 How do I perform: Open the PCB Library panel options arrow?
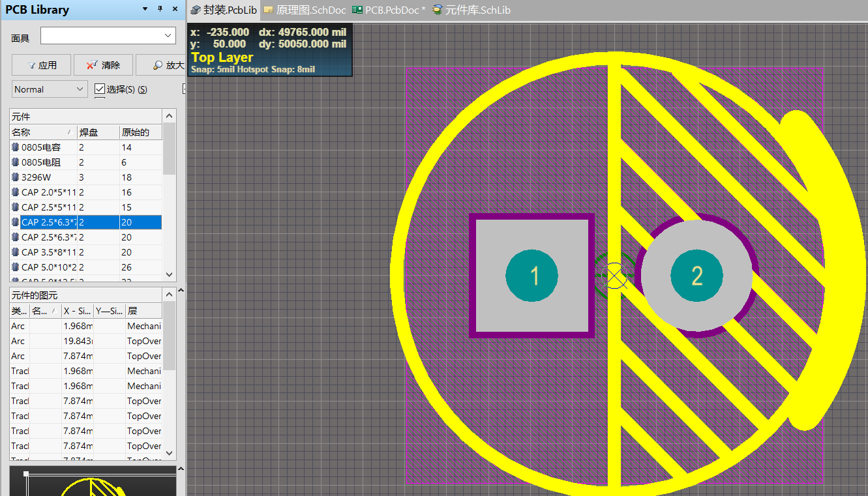coord(145,9)
